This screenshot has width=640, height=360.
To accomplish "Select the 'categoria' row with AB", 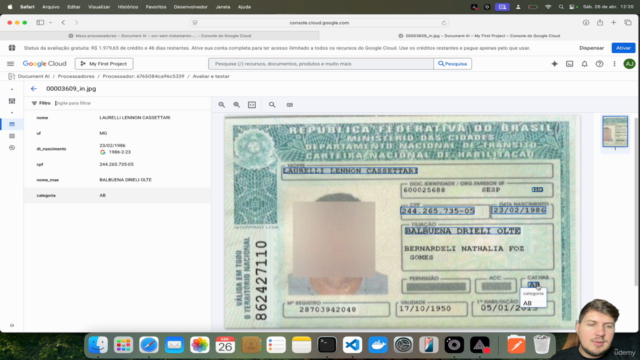I will (x=118, y=196).
